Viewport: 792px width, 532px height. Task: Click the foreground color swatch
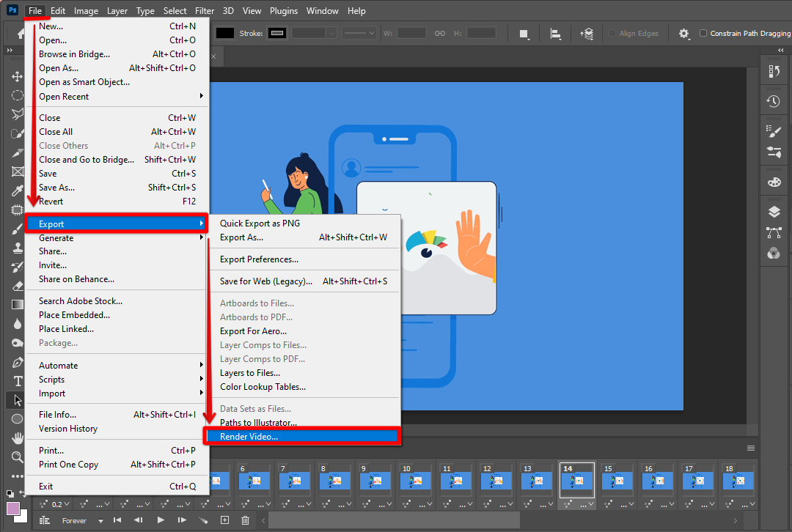13,508
